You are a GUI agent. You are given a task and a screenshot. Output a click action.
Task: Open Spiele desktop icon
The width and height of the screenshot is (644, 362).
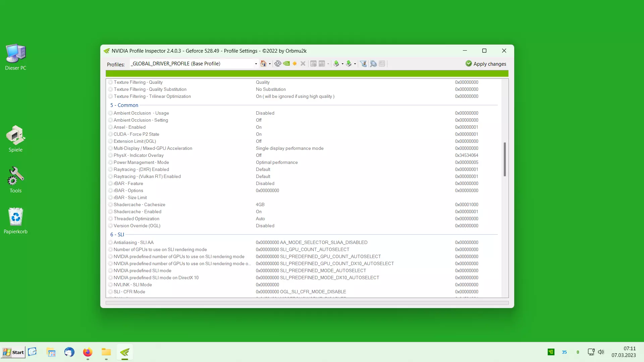coord(15,139)
